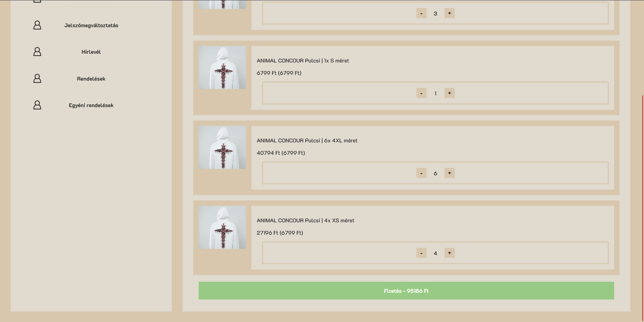Increase quantity of the 4XL hoodie
Viewport: 644px width, 322px height.
point(449,173)
